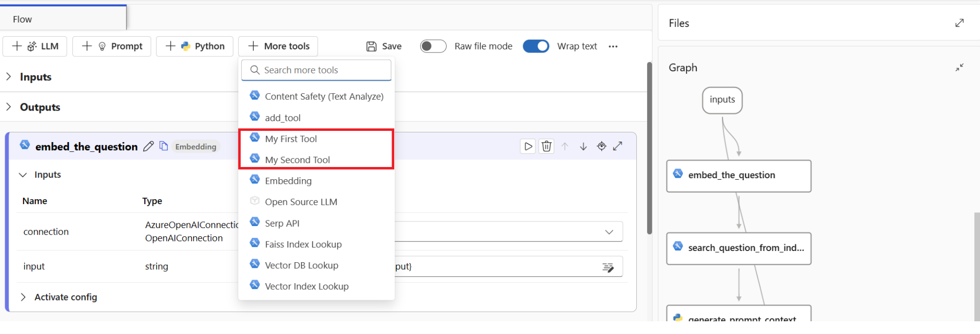
Task: Expand the Files panel
Action: click(960, 23)
